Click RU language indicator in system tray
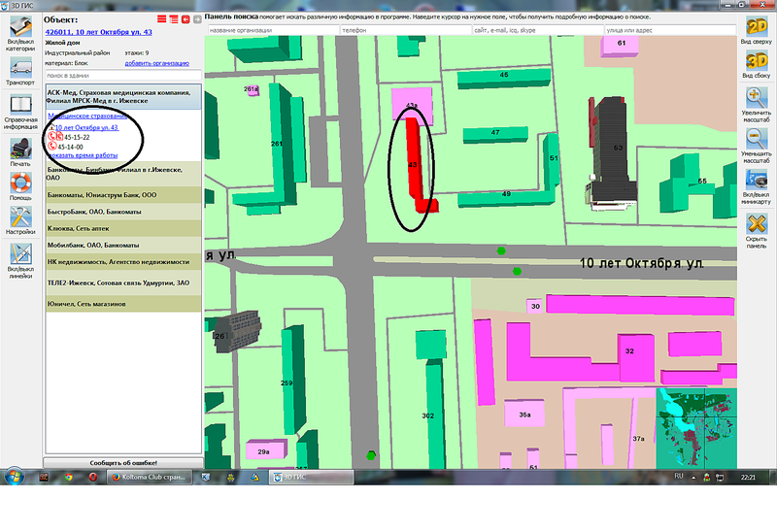 pos(678,476)
